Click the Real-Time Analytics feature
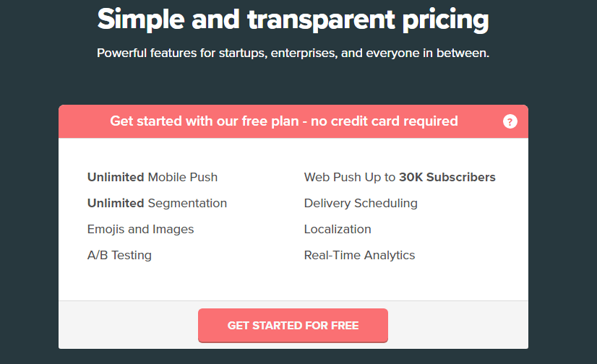 point(359,255)
